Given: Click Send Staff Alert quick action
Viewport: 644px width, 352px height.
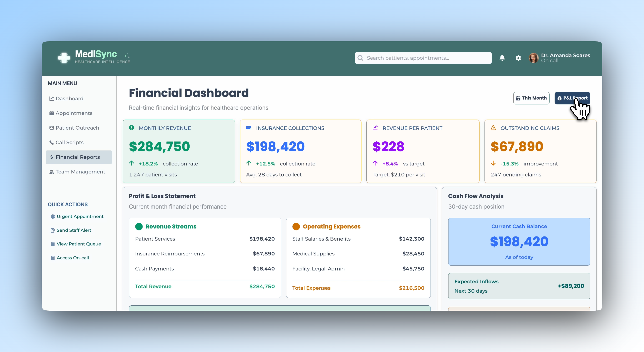Looking at the screenshot, I should tap(74, 230).
